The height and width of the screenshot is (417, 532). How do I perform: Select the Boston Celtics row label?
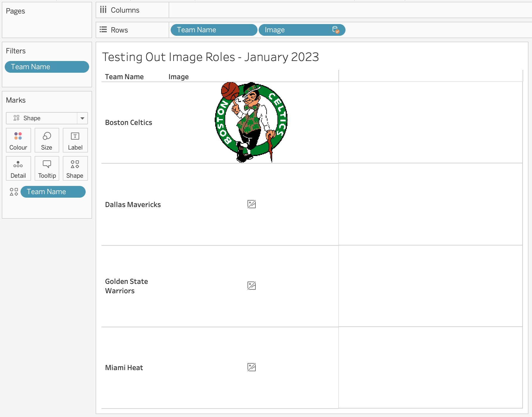coord(128,123)
